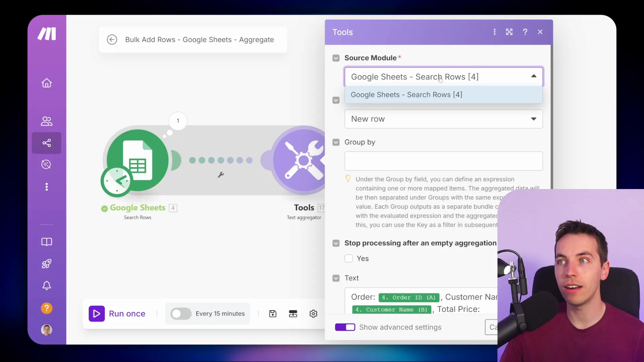
Task: Open scenario settings gear icon
Action: pyautogui.click(x=313, y=314)
